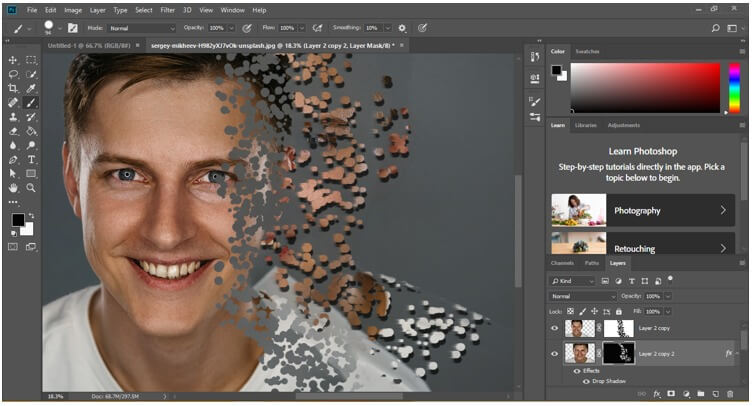The image size is (752, 406).
Task: Create a new layer group
Action: tap(701, 394)
